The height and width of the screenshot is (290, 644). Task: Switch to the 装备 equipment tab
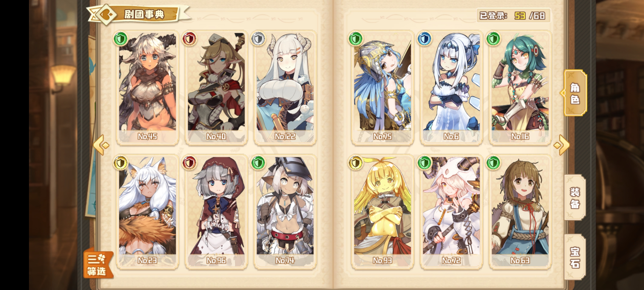575,198
